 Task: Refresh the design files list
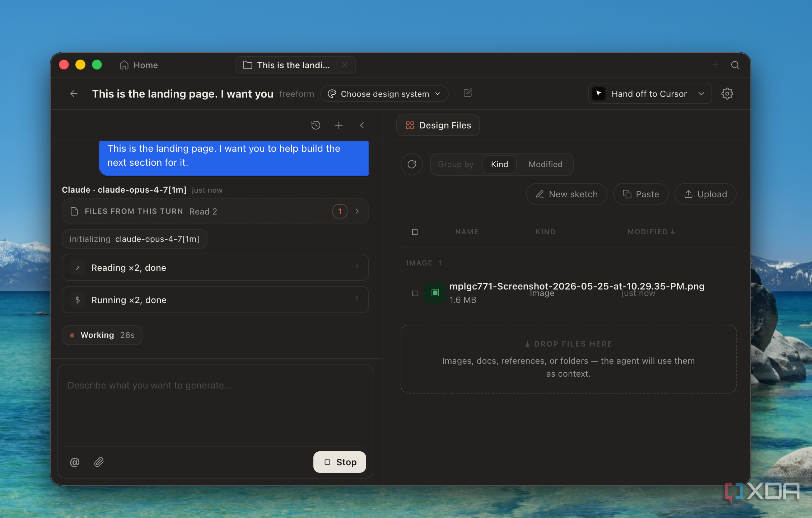412,164
